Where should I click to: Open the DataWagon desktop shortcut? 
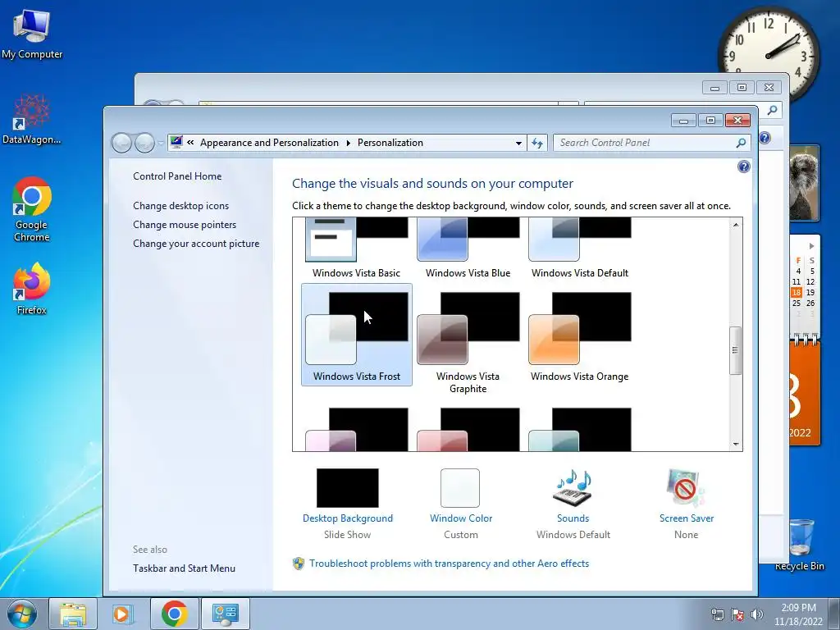(32, 119)
